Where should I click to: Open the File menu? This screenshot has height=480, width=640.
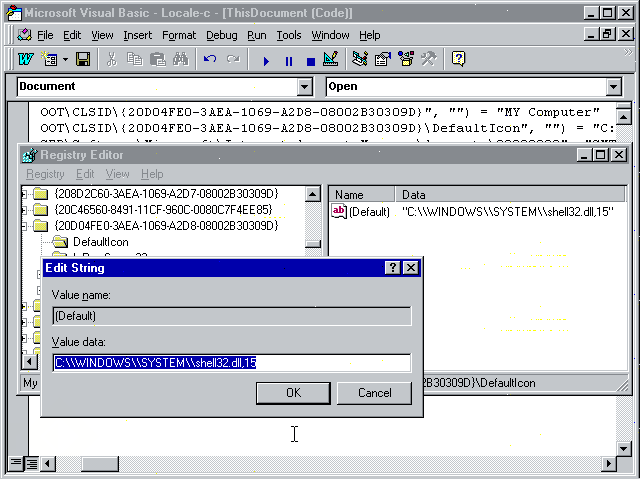click(45, 36)
